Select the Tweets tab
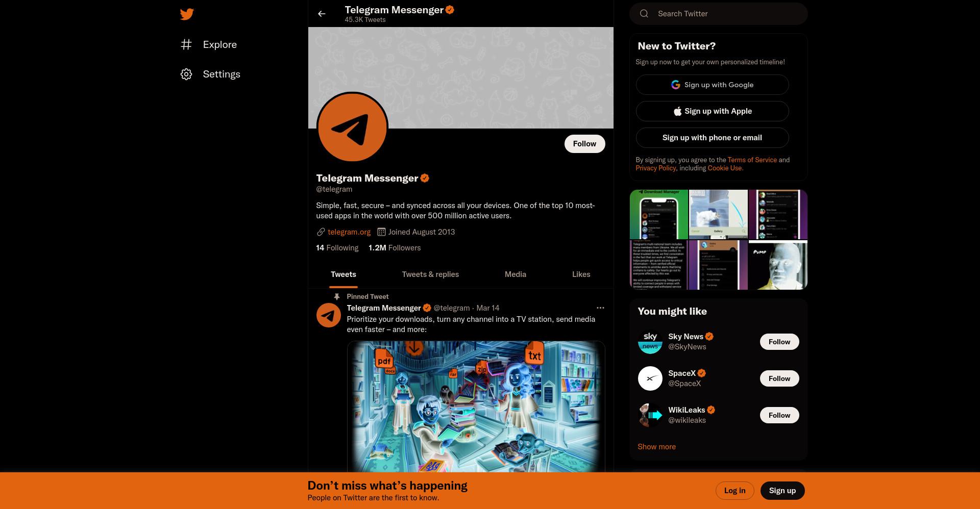 point(344,274)
